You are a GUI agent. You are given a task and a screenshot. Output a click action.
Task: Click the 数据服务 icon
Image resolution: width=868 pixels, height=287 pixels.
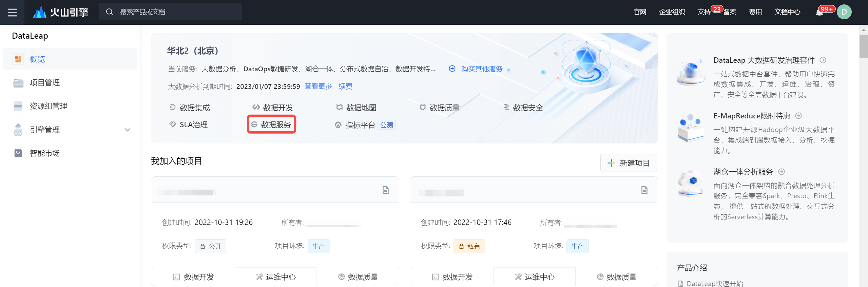(254, 125)
